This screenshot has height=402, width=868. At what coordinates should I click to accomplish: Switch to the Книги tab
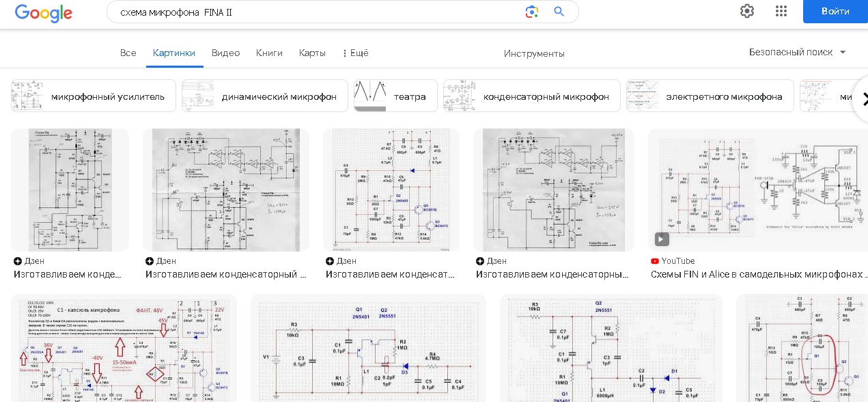(x=269, y=53)
